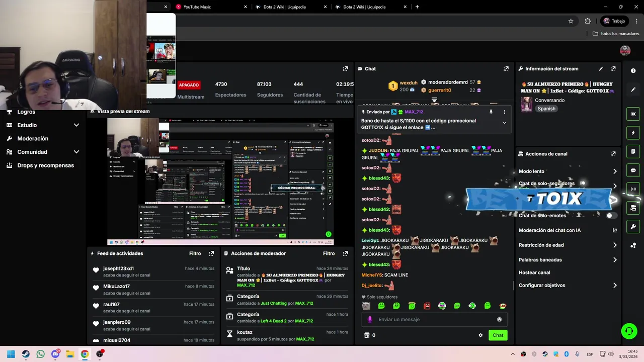Screen dimensions: 644x362
Task: Open green headset support button
Action: coord(629,331)
